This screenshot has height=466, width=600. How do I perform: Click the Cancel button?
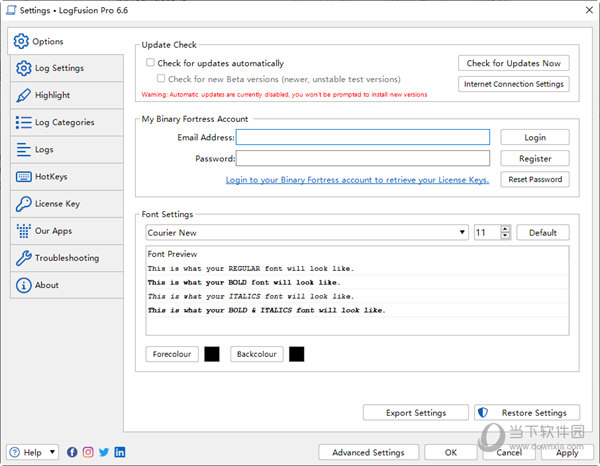click(x=509, y=453)
